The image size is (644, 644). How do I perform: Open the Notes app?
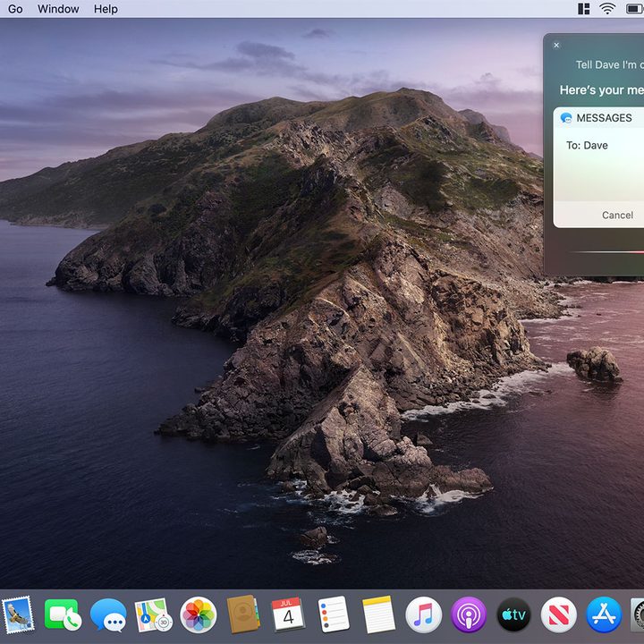click(378, 614)
